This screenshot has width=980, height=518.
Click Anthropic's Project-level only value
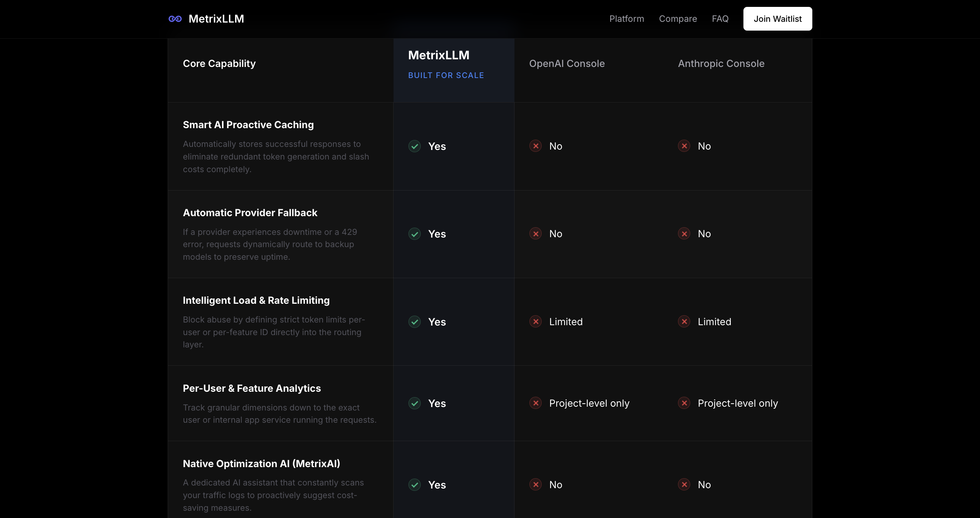pos(738,403)
